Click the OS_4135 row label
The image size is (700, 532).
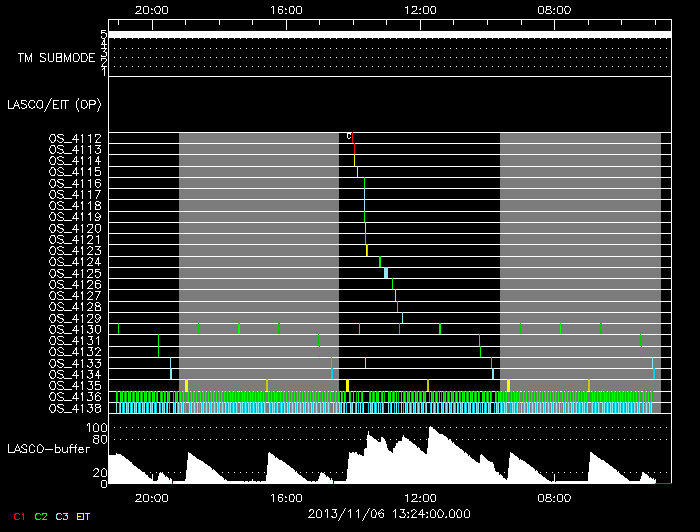[x=75, y=386]
